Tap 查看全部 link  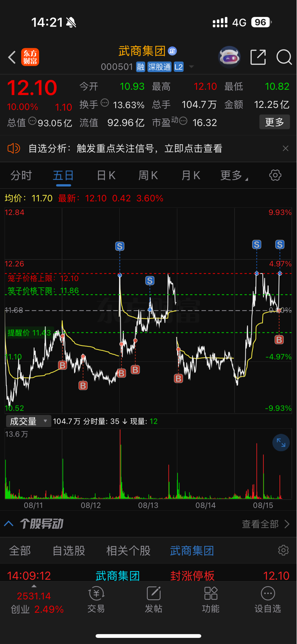pos(265,524)
